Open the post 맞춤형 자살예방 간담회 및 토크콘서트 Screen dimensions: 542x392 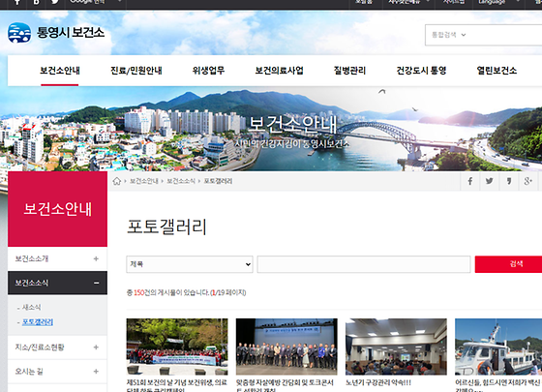pyautogui.click(x=285, y=386)
